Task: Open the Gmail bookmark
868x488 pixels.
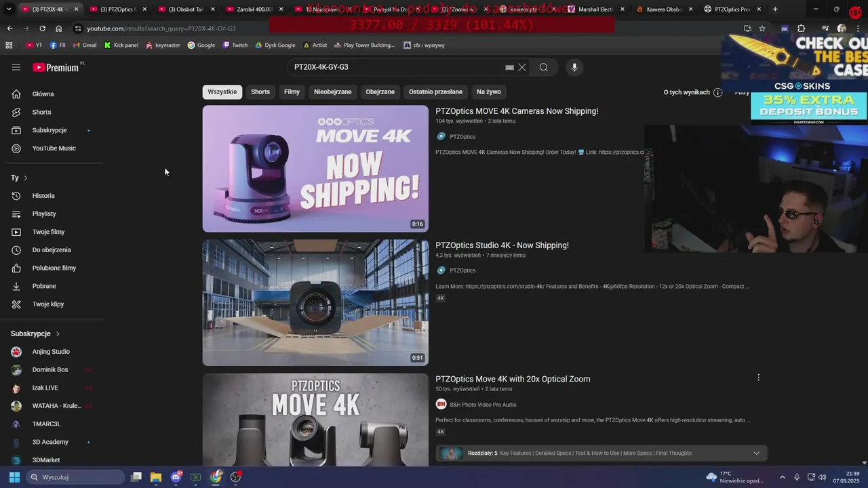Action: [x=84, y=45]
